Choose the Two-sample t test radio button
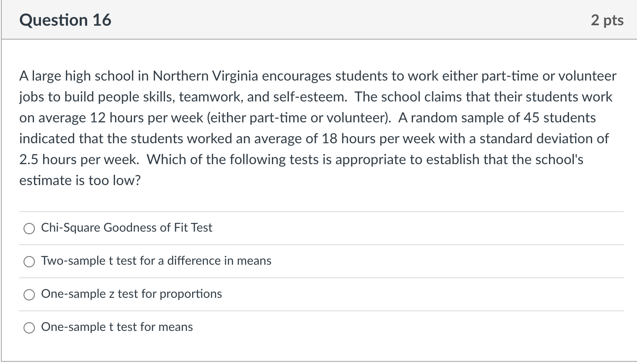The height and width of the screenshot is (364, 637). coord(29,262)
